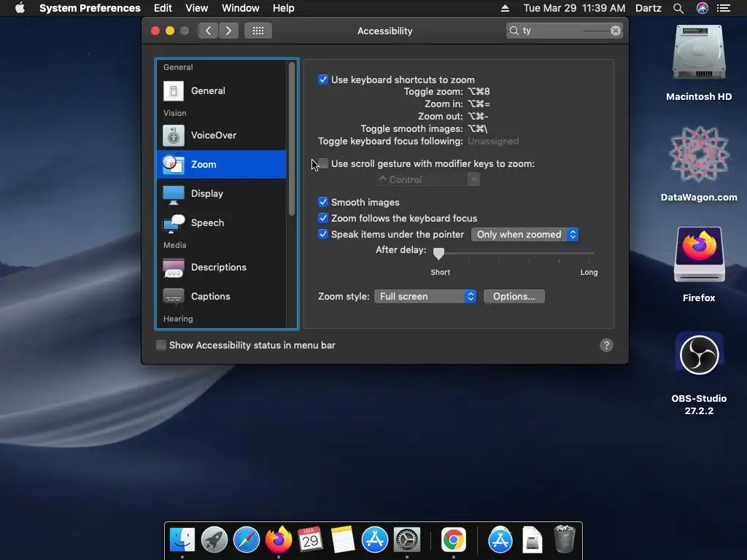Click the sidebar vertical scrollbar
The width and height of the screenshot is (747, 560).
point(292,139)
